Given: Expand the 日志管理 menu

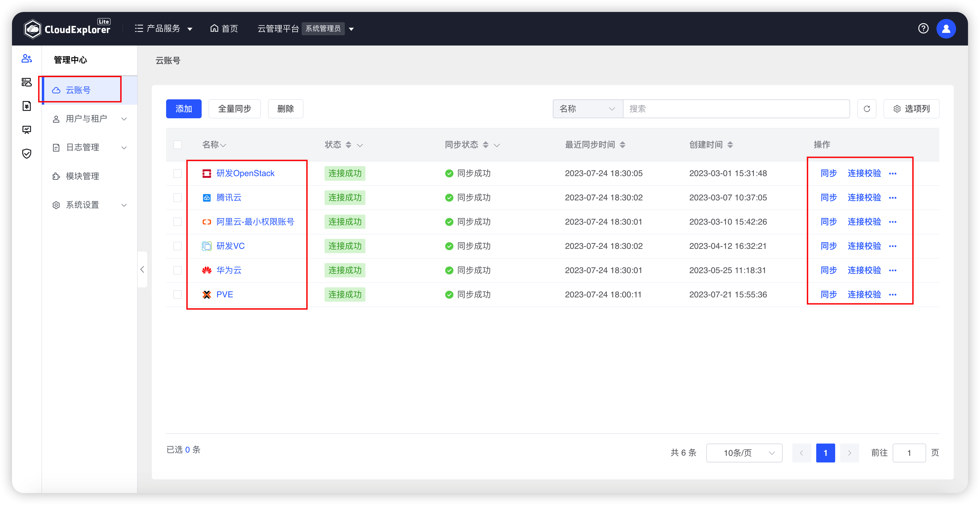Looking at the screenshot, I should tap(89, 147).
